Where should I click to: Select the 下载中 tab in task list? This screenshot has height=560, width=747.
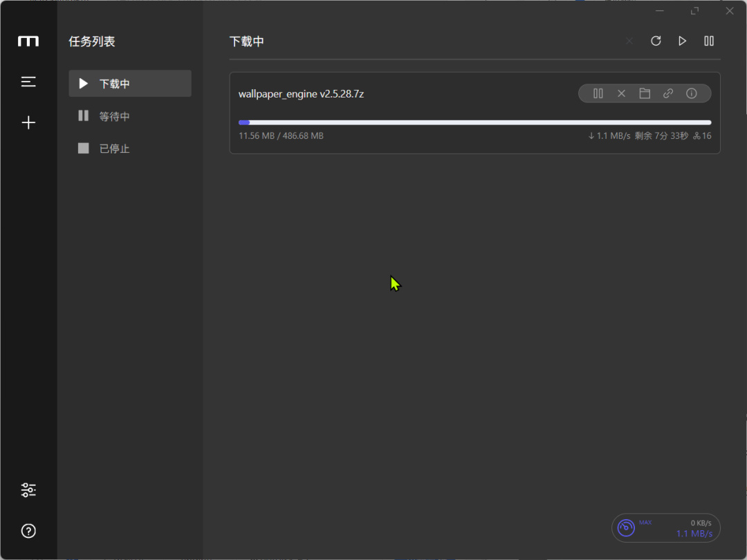130,84
